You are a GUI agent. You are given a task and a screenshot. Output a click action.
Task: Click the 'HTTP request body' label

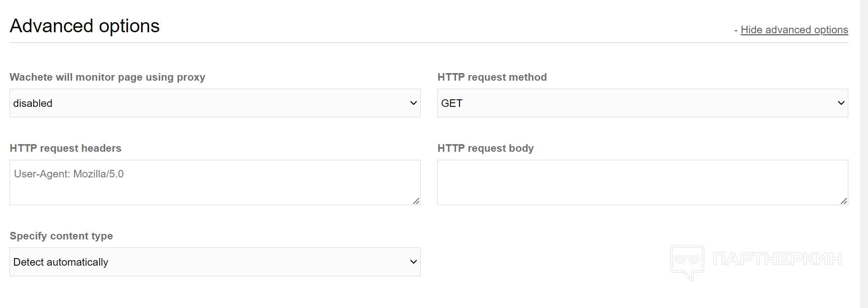click(x=486, y=148)
